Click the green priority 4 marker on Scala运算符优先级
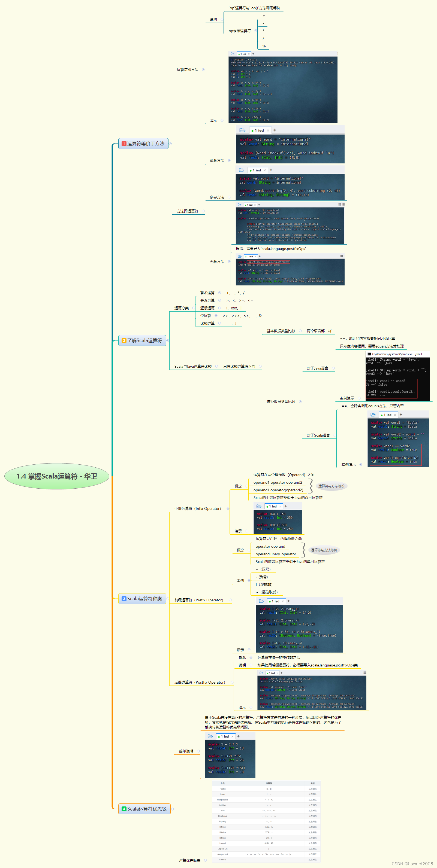The width and height of the screenshot is (437, 868). click(124, 809)
